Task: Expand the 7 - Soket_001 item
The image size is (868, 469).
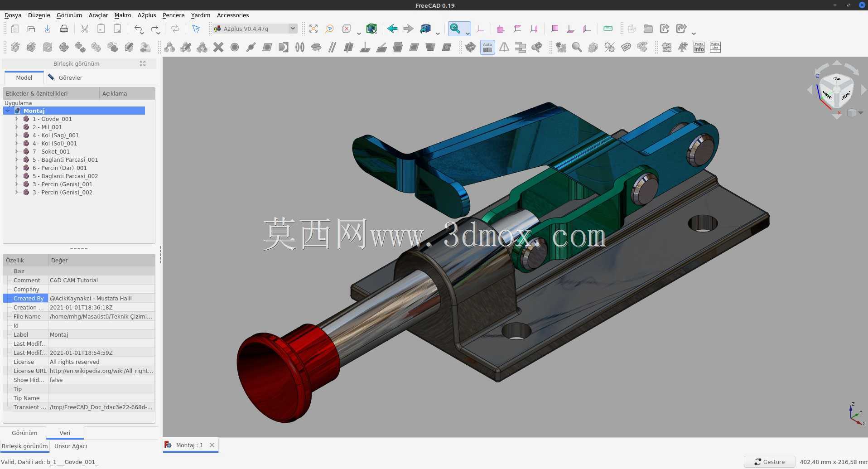Action: [17, 151]
